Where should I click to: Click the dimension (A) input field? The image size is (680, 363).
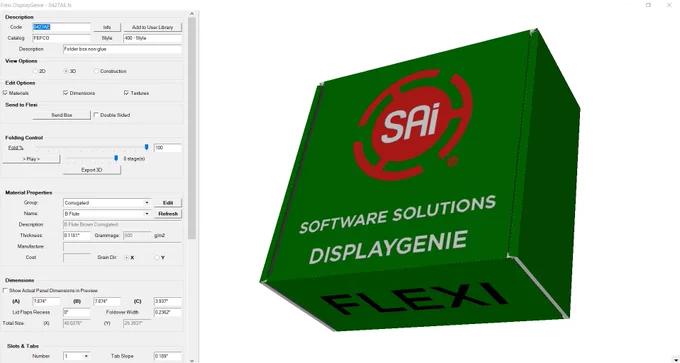pos(46,301)
